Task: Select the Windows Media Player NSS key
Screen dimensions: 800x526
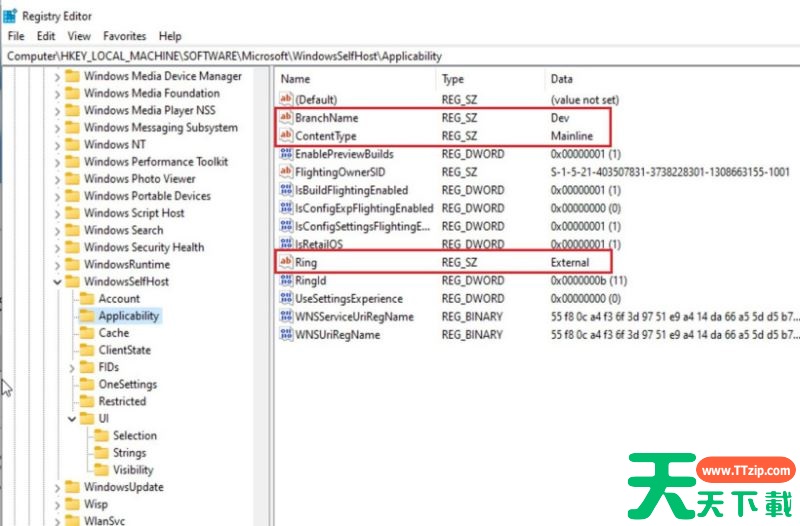Action: pyautogui.click(x=150, y=110)
